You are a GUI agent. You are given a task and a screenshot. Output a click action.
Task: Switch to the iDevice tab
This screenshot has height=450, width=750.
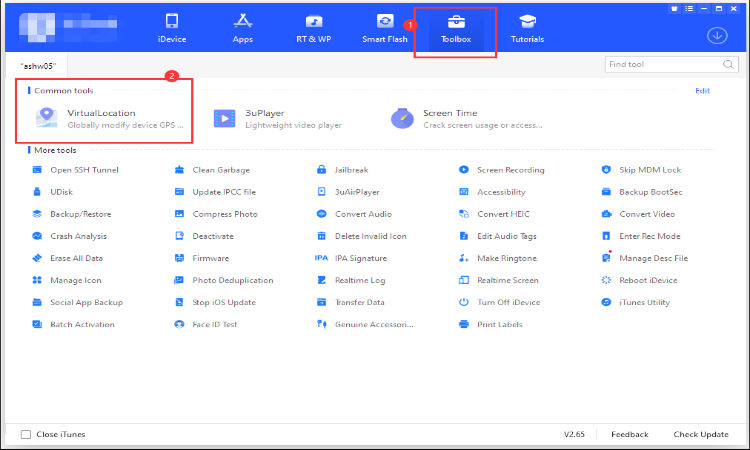172,30
